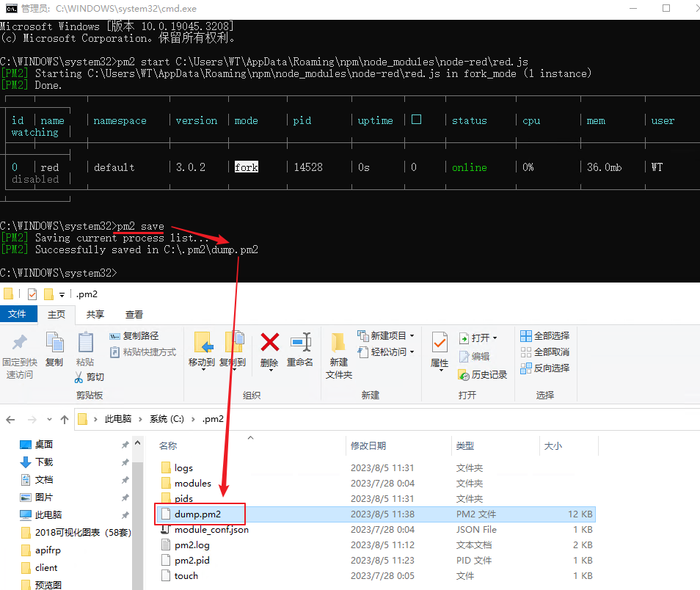
Task: Sort by 名称 (Name) column header
Action: (168, 445)
